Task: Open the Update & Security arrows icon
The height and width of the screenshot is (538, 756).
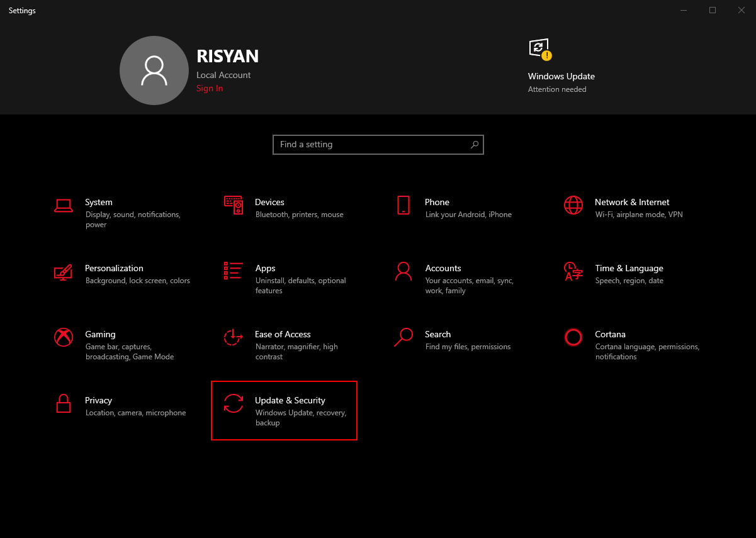Action: (x=234, y=403)
